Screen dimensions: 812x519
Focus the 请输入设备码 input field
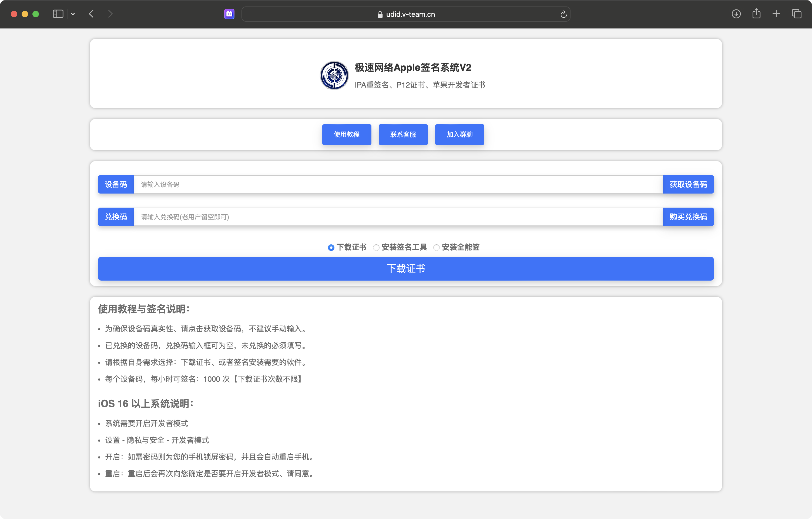(x=398, y=184)
